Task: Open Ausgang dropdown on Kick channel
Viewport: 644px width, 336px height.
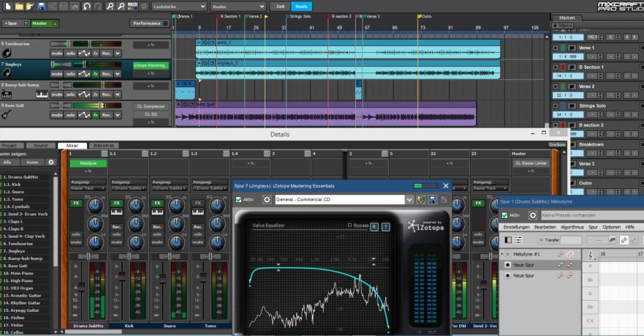Action: [129, 188]
